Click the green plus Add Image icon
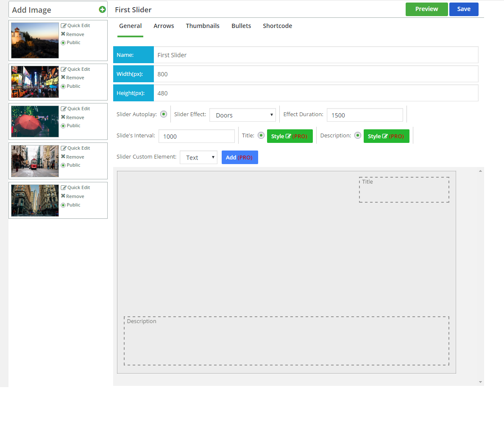This screenshot has height=424, width=504. tap(102, 10)
